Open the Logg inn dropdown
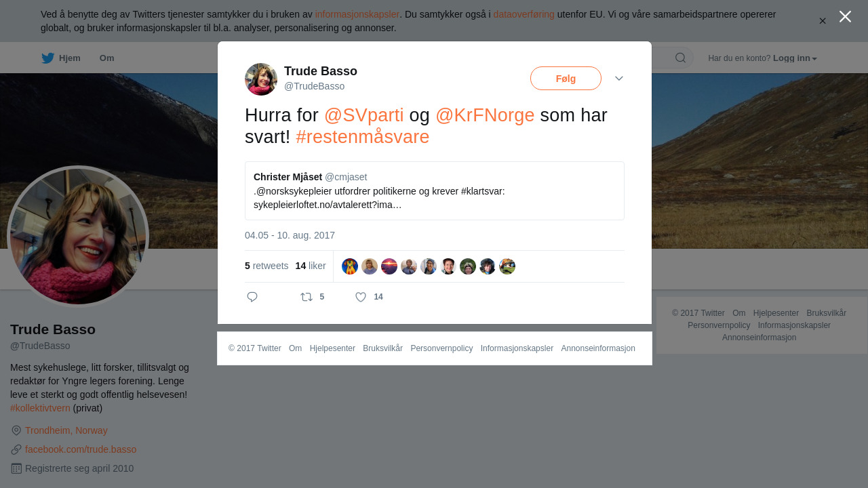This screenshot has width=868, height=488. (795, 58)
